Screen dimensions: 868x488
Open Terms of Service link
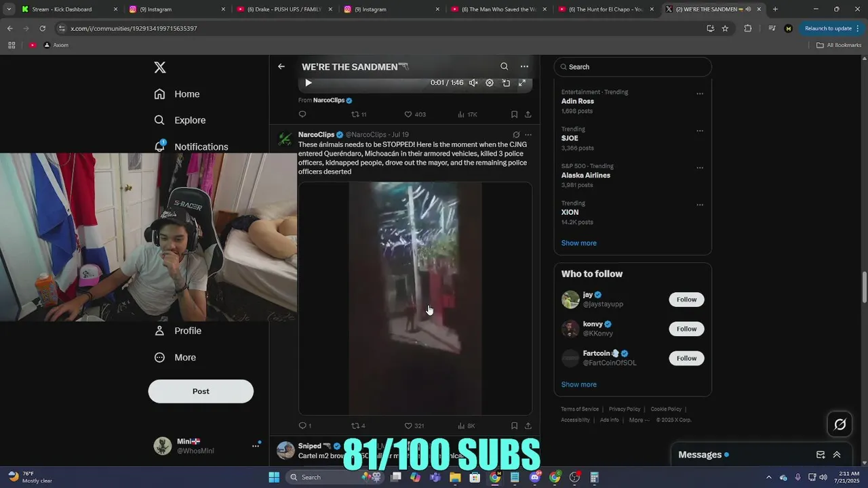coord(579,409)
